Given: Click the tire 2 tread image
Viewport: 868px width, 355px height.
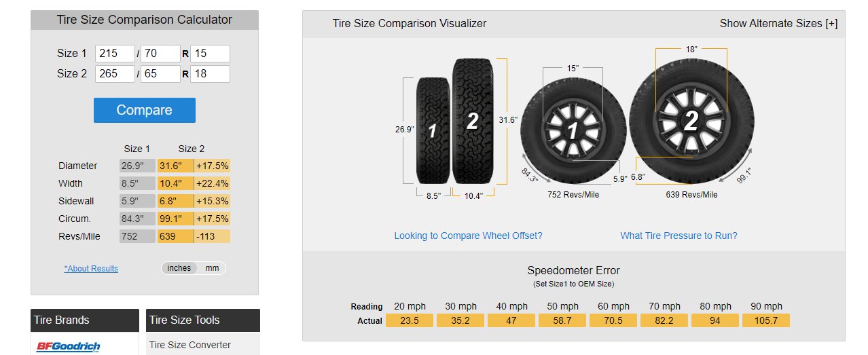Looking at the screenshot, I should click(473, 122).
